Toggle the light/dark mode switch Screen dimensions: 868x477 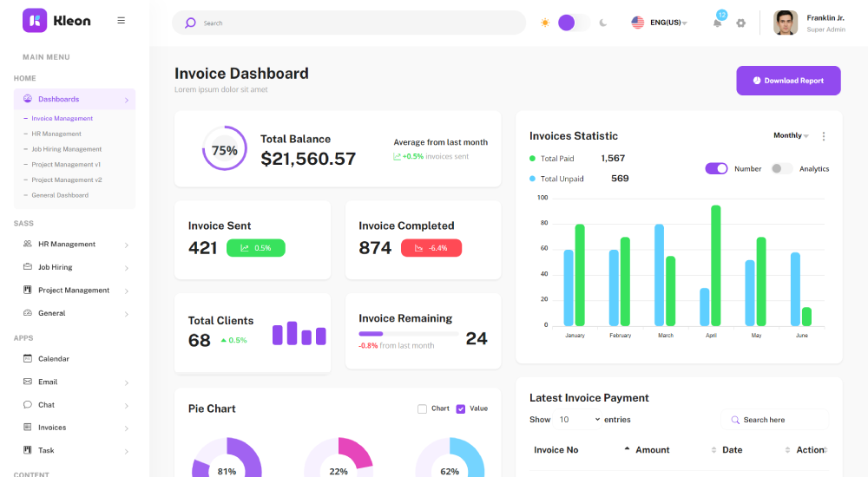[x=573, y=23]
